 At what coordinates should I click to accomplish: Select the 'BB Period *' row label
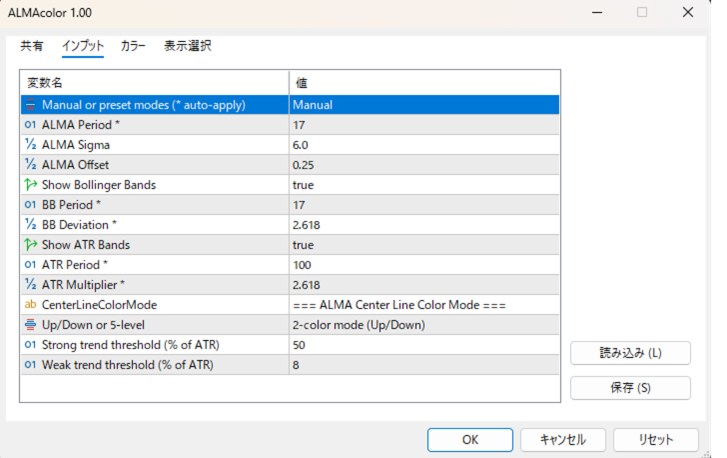click(71, 204)
